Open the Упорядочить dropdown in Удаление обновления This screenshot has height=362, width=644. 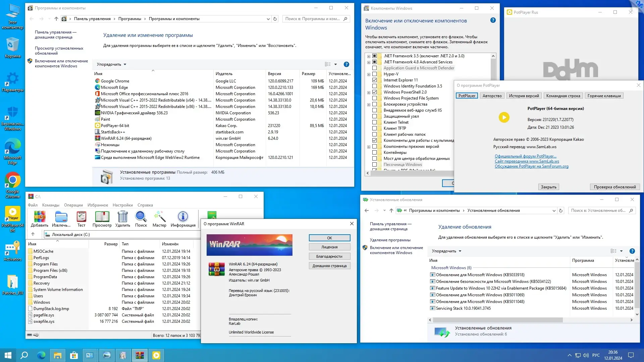click(x=445, y=251)
